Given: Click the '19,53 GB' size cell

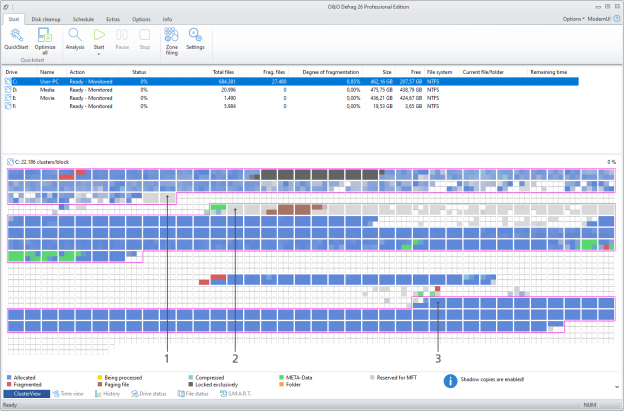Looking at the screenshot, I should (x=383, y=106).
